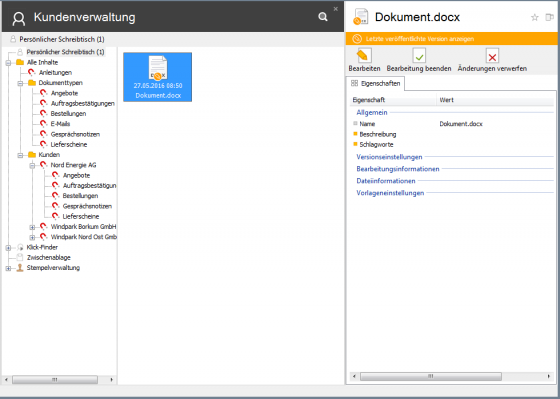560x399 pixels.
Task: Show the last published version banner
Action: (x=452, y=39)
